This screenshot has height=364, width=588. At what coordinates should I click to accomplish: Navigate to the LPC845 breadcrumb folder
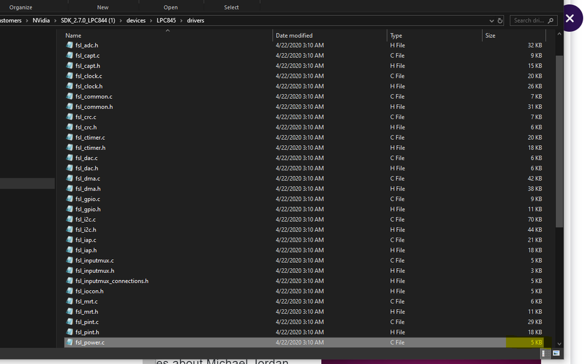(166, 21)
